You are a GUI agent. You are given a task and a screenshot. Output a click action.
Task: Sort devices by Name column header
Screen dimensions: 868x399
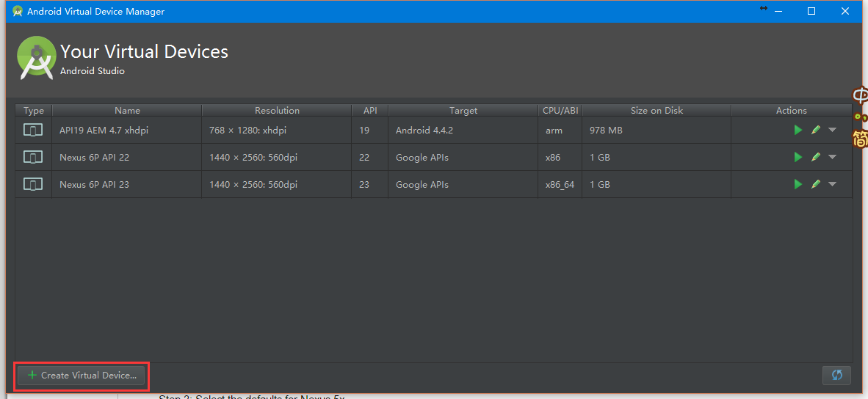tap(127, 111)
